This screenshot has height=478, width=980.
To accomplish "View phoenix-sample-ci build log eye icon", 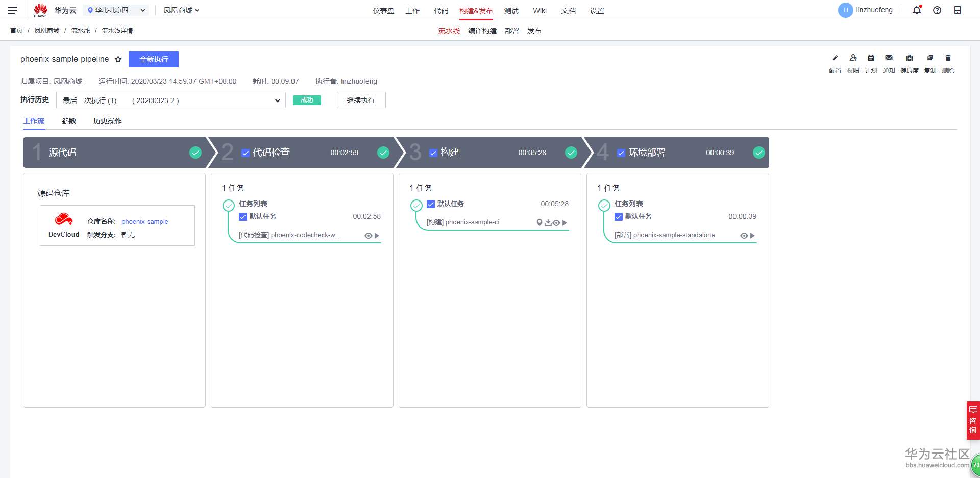I will click(x=556, y=223).
